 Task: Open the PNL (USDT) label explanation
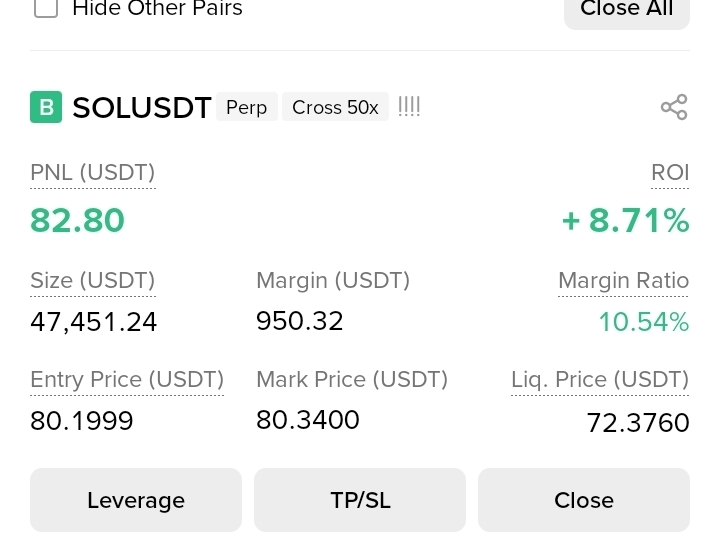point(93,173)
